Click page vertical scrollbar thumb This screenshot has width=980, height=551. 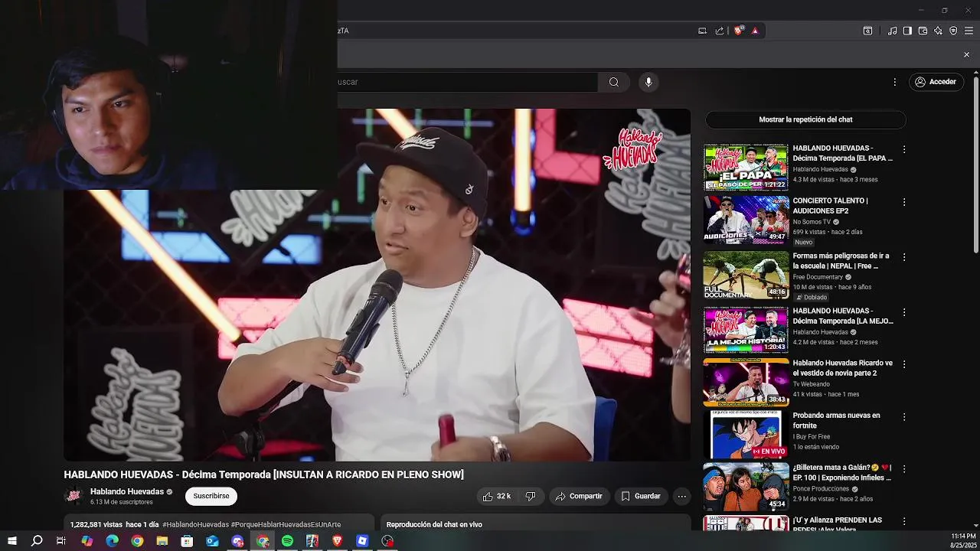[975, 165]
